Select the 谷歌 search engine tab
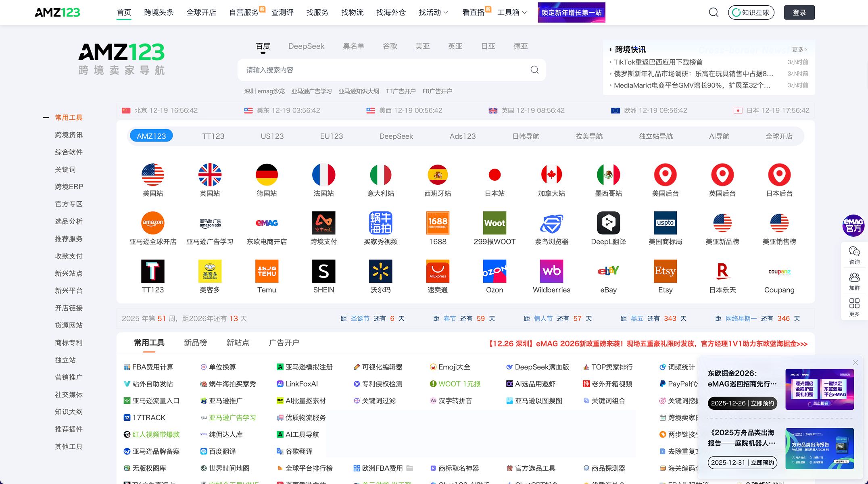Screen dimensions: 868x484 (390, 46)
